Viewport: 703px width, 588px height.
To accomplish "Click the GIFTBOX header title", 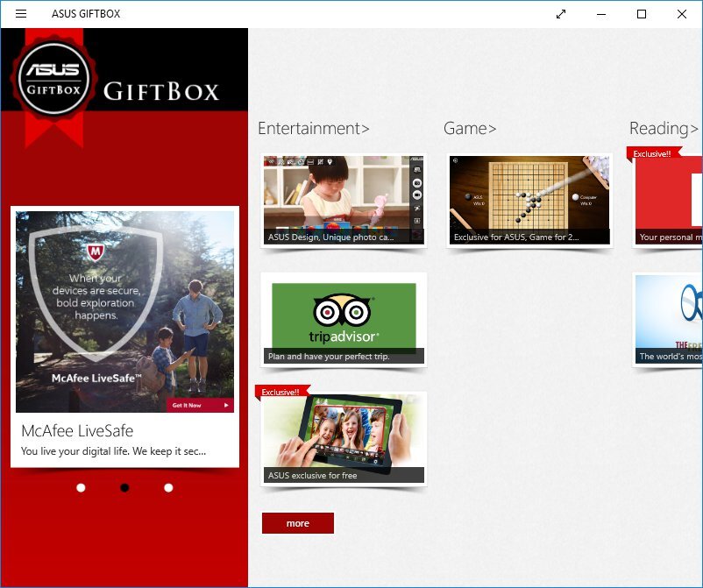I will coord(161,91).
